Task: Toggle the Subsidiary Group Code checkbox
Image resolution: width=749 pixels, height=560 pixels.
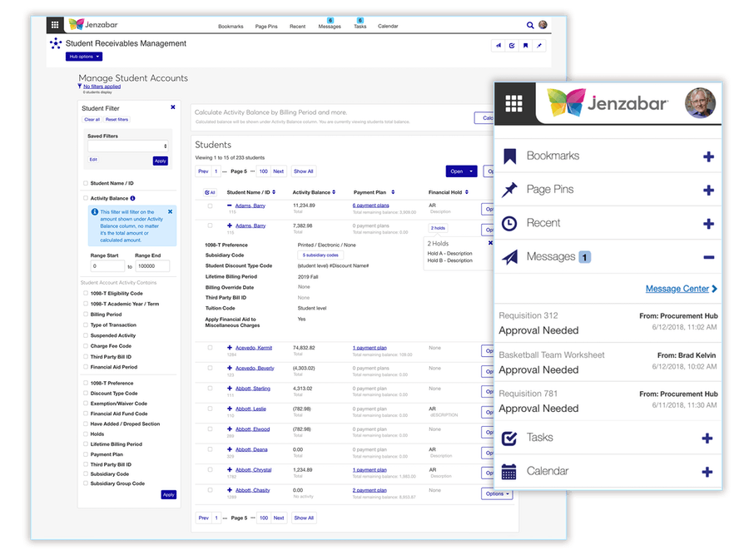Action: (86, 483)
